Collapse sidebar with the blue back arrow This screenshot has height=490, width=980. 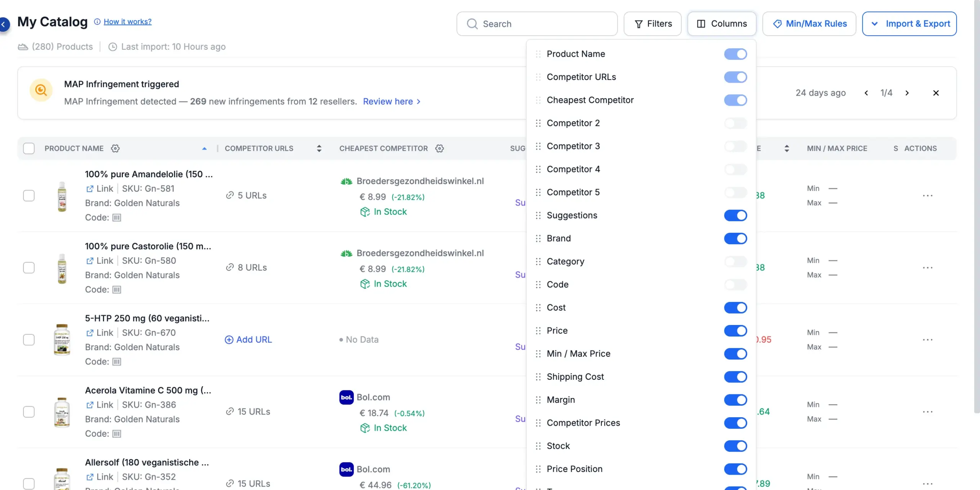(x=3, y=24)
